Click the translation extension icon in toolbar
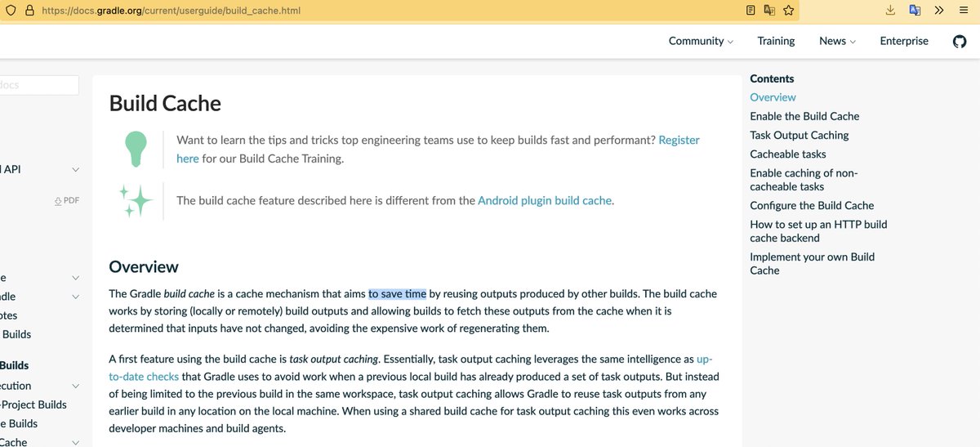 tap(915, 11)
